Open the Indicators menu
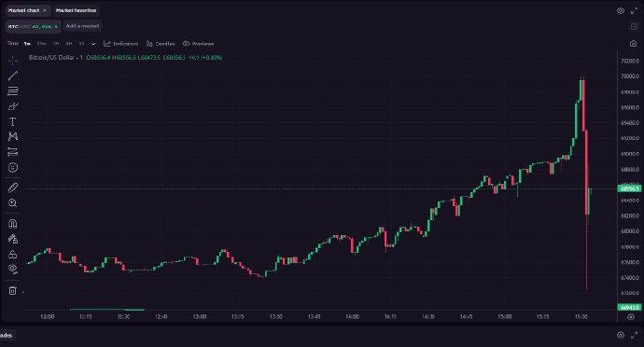 (120, 44)
